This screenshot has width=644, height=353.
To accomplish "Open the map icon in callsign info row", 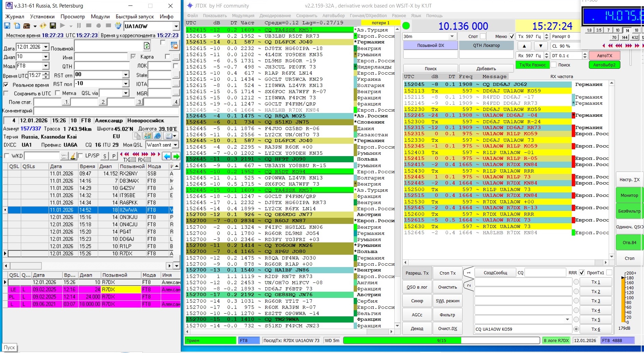I will click(x=148, y=136).
